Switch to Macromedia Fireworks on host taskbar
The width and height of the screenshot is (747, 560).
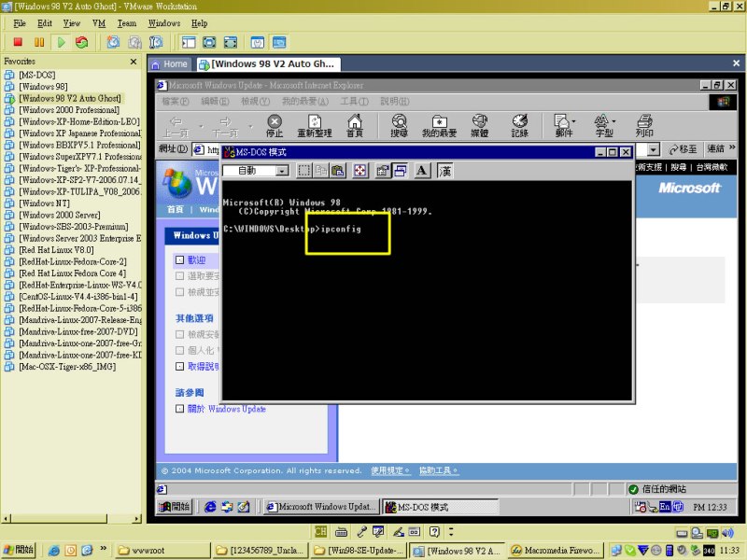click(x=556, y=551)
